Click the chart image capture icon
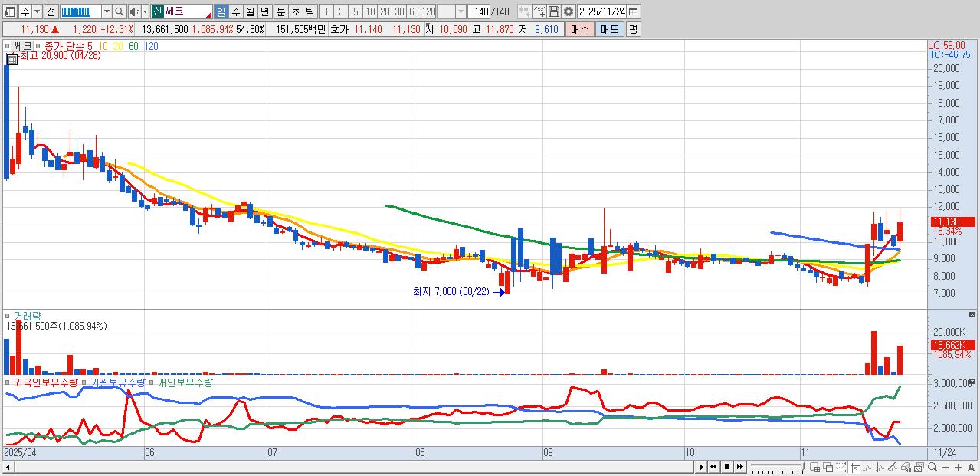The image size is (980, 476). pos(919,467)
